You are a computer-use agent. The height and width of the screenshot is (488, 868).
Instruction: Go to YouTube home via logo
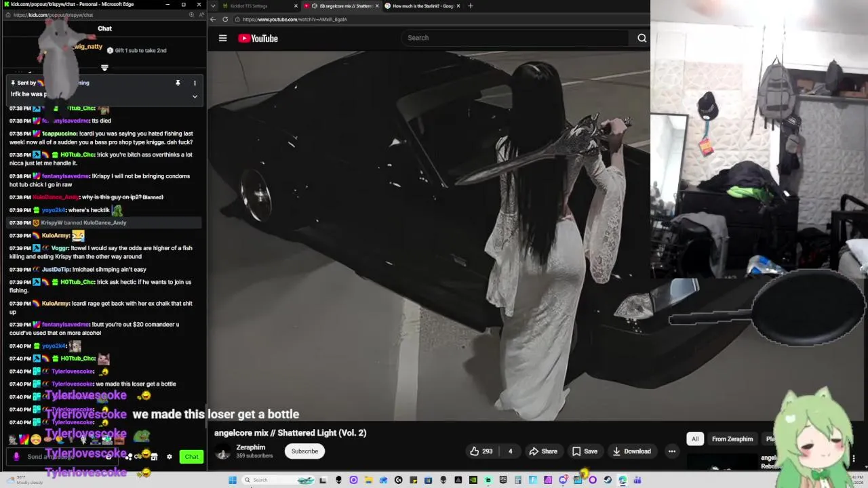(258, 39)
